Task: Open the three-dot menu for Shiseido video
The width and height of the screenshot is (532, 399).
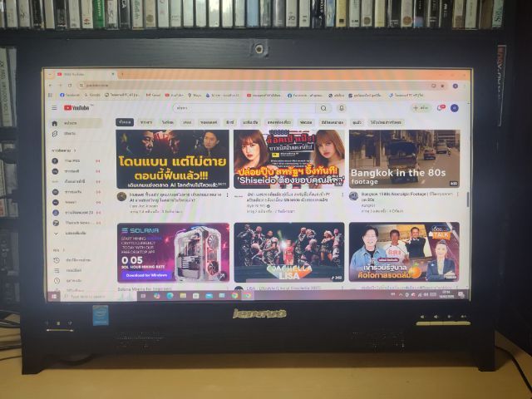Action: click(x=342, y=195)
